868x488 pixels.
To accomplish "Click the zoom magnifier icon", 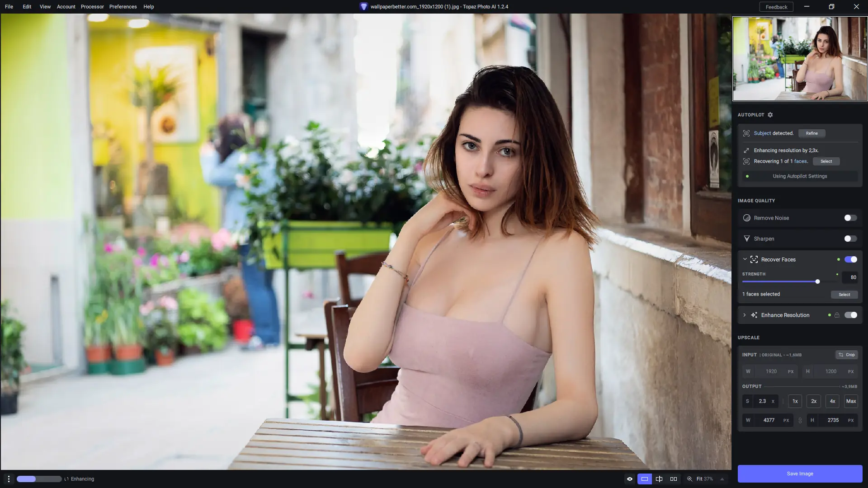I will [x=689, y=479].
